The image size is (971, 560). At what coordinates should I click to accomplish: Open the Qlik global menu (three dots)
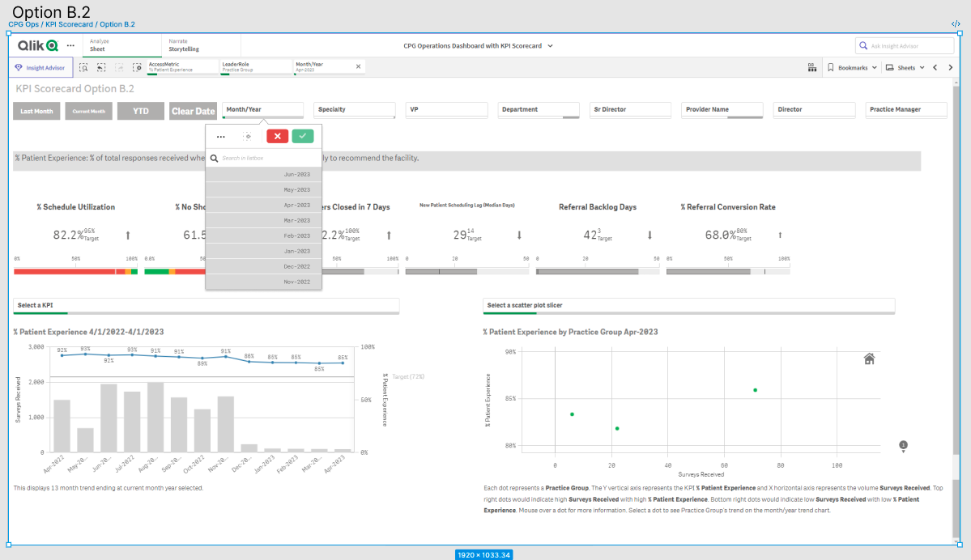point(70,46)
